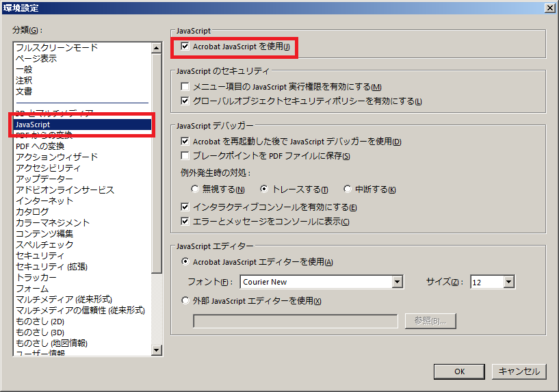Choose 外部 JavaScript エディターを使用 option
This screenshot has height=392, width=559.
(x=185, y=301)
